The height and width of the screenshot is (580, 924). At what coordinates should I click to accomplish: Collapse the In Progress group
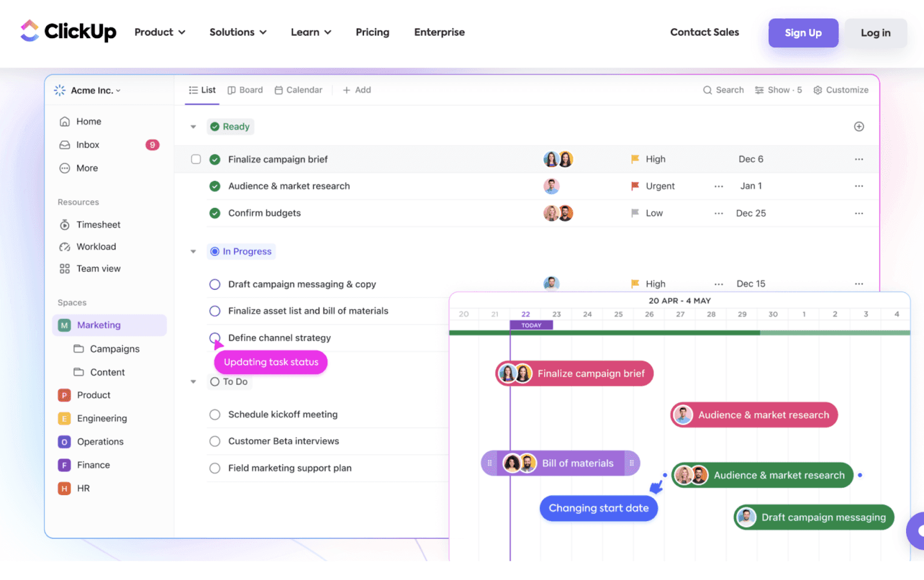tap(193, 251)
